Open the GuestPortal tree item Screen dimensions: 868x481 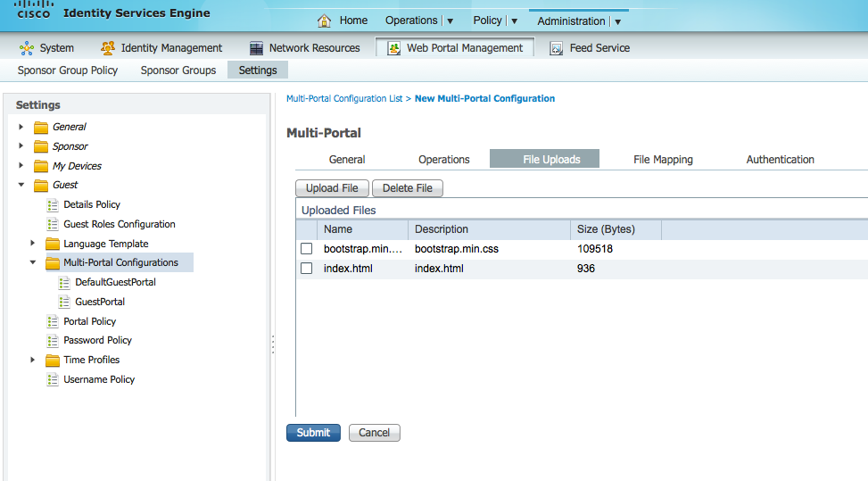100,302
